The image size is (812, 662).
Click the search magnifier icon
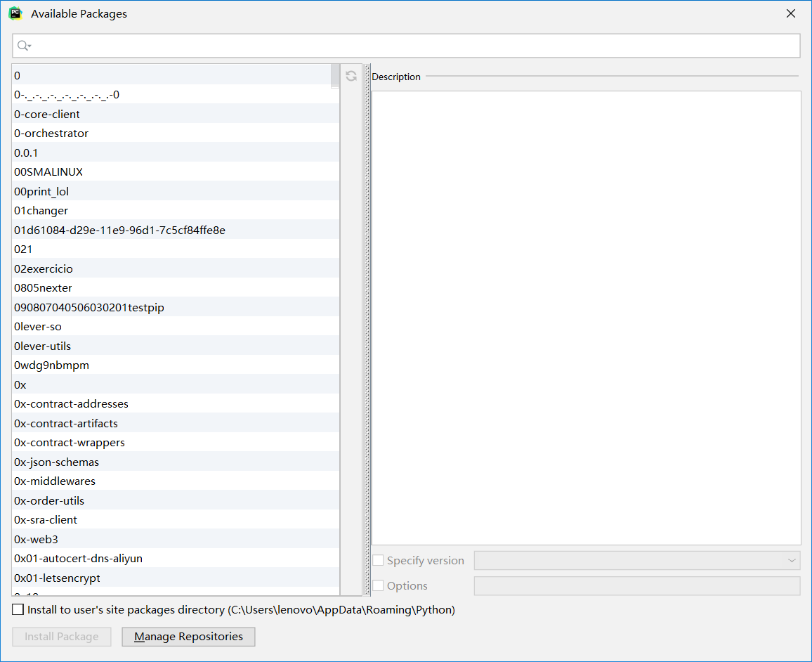(x=22, y=45)
